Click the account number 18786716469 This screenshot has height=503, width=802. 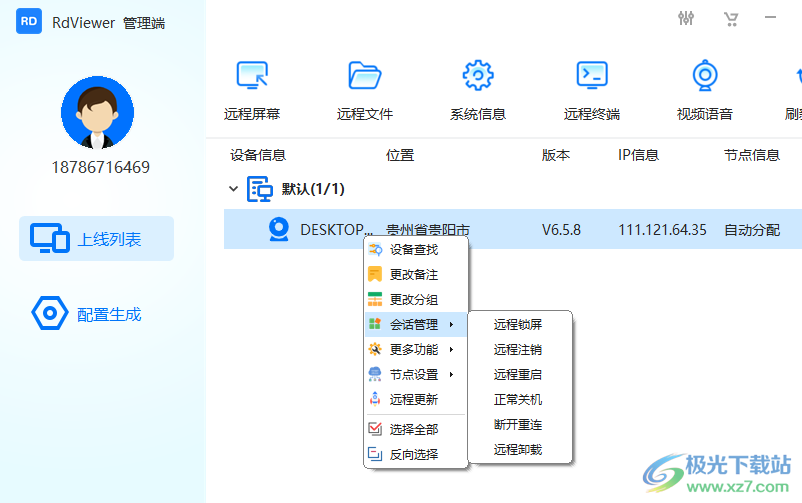101,167
